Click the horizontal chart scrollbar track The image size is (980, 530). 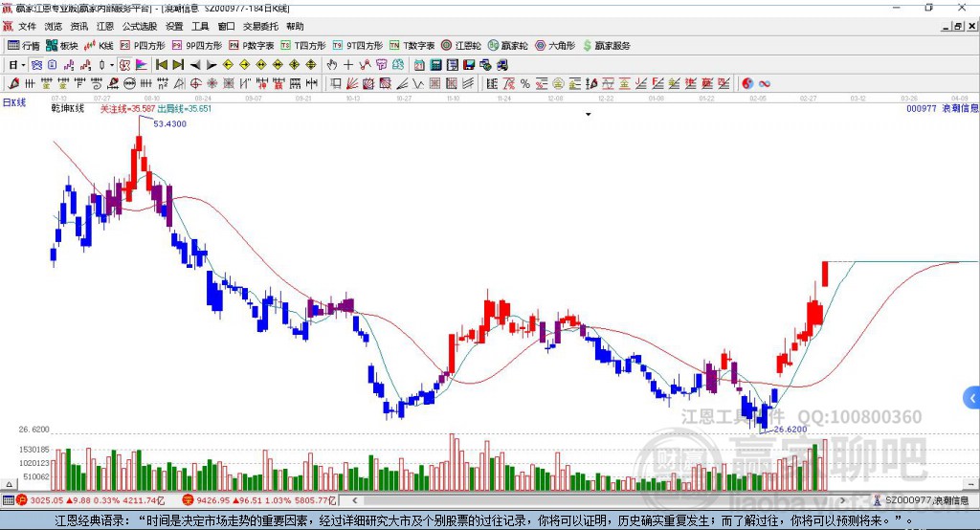click(598, 500)
